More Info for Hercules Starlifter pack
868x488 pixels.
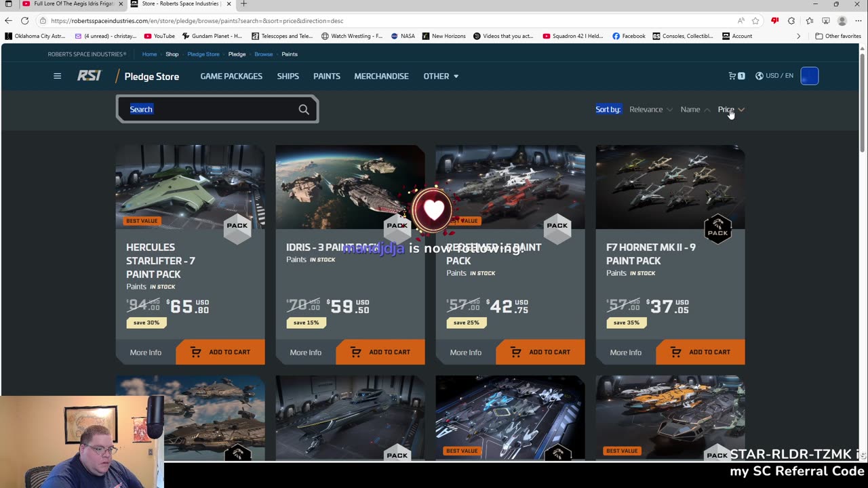pos(146,352)
